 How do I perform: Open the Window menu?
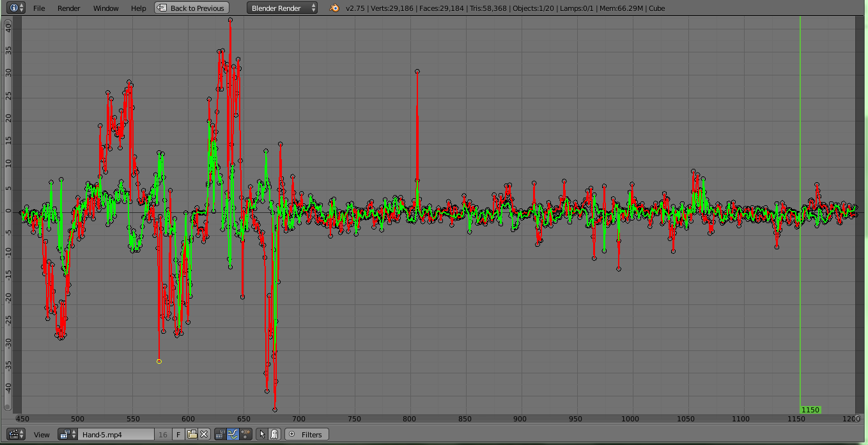point(105,8)
